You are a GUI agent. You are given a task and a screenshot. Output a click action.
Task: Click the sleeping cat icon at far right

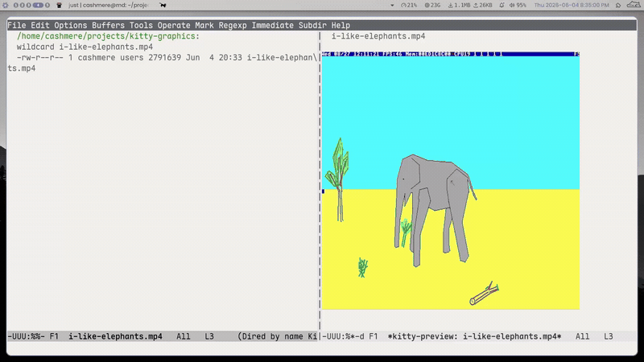[x=634, y=5]
